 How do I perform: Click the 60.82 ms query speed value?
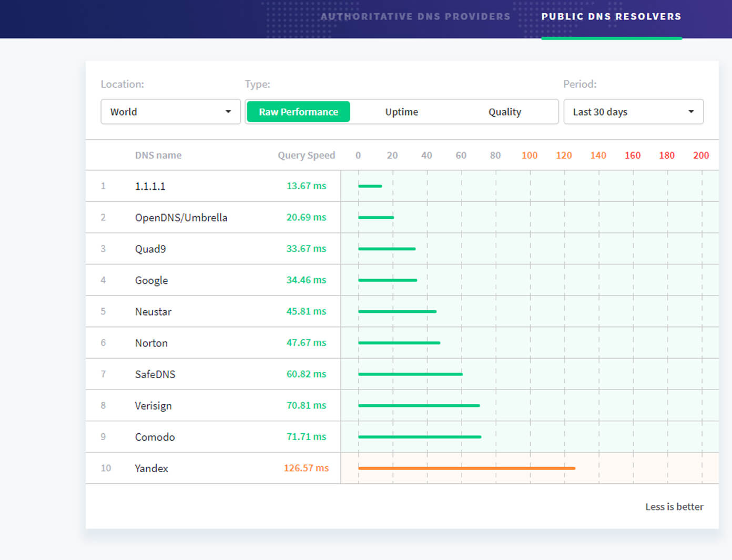pos(306,374)
